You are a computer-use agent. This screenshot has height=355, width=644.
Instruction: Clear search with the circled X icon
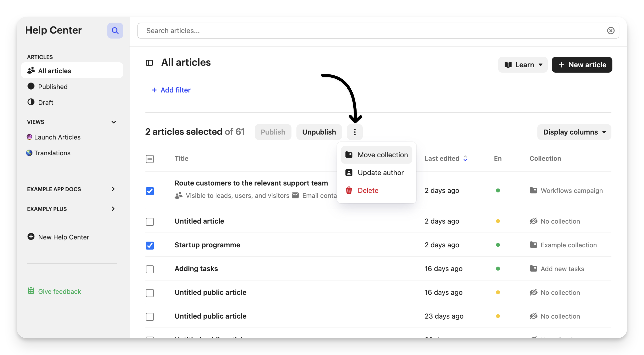click(611, 30)
